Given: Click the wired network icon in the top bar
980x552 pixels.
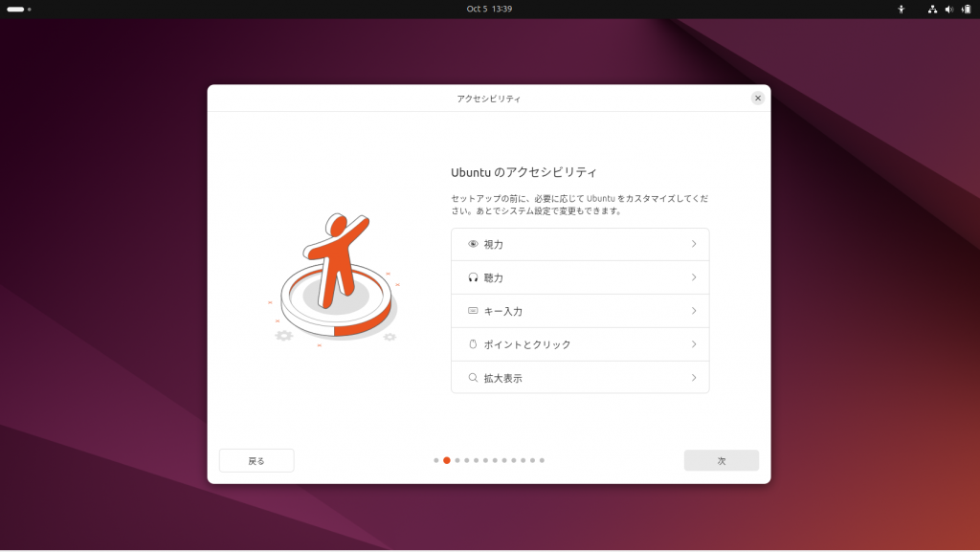Looking at the screenshot, I should [x=932, y=9].
